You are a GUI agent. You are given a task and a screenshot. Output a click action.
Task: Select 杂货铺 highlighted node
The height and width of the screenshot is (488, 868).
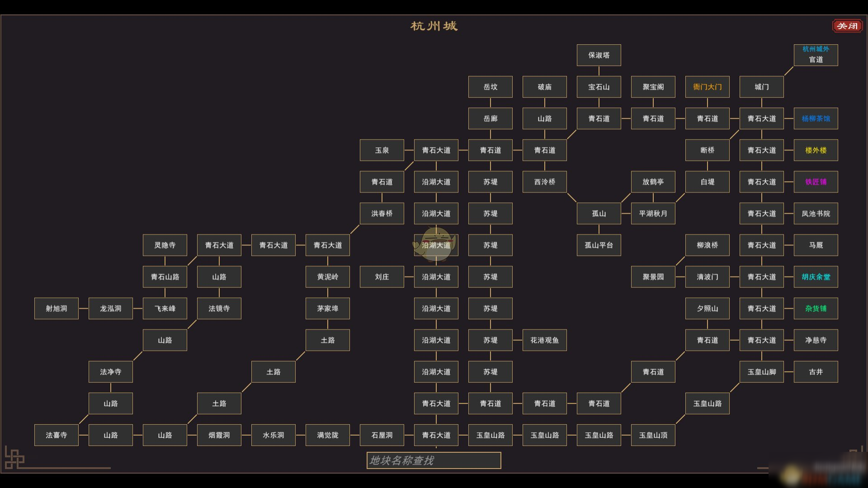(x=815, y=308)
